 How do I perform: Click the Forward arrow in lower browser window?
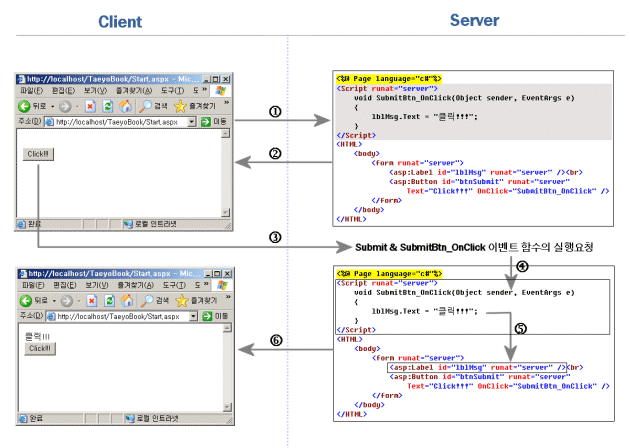67,301
